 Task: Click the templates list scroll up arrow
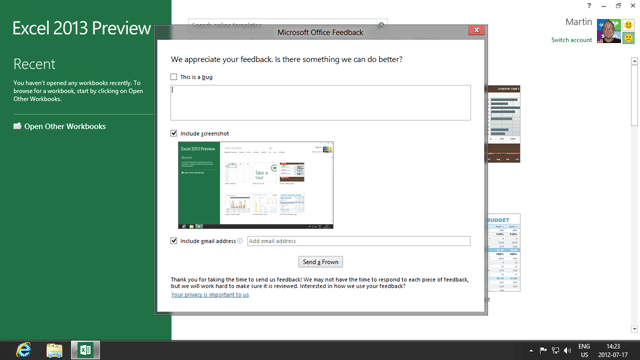click(634, 61)
